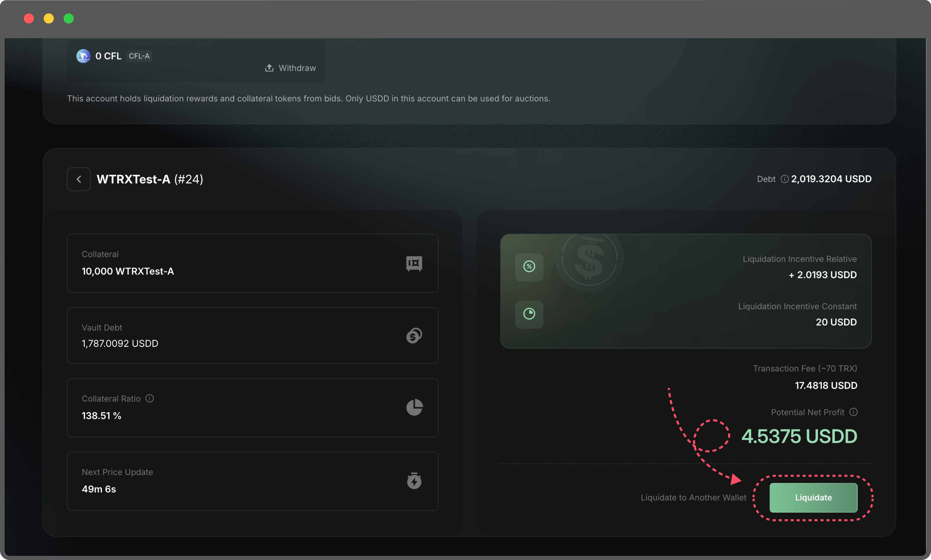Click the Potential Net Profit info icon
The image size is (931, 560).
pos(853,412)
